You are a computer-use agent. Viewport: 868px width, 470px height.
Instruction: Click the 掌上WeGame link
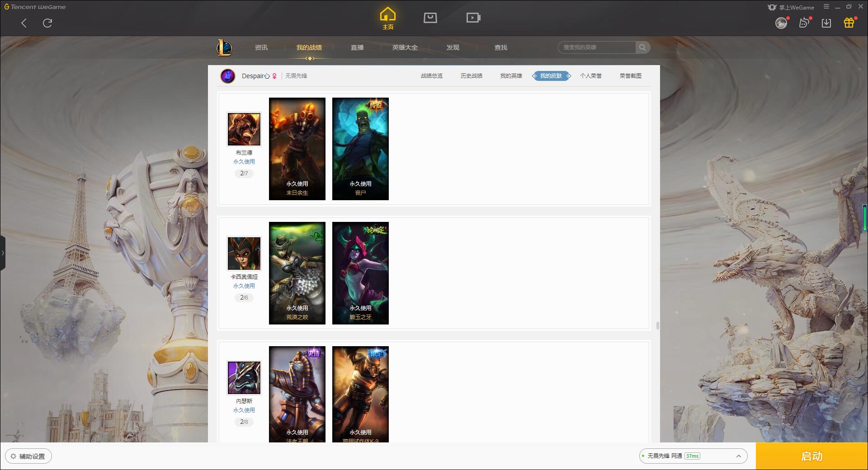791,7
